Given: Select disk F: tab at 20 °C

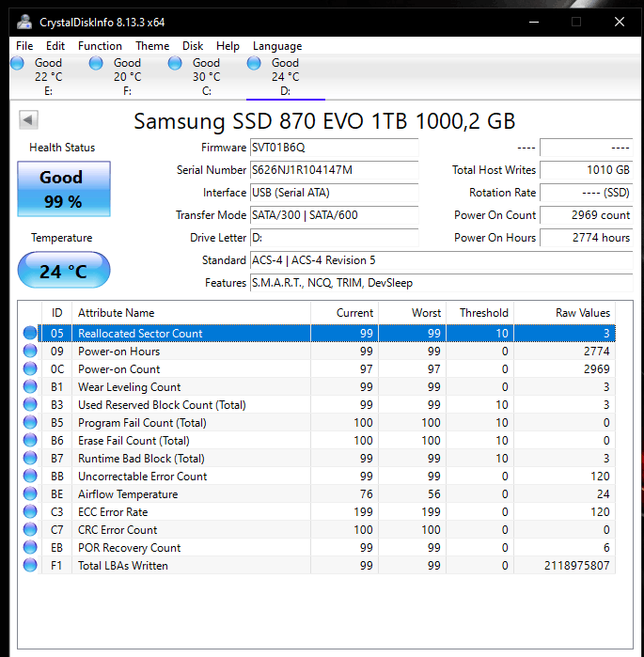Looking at the screenshot, I should (x=128, y=77).
